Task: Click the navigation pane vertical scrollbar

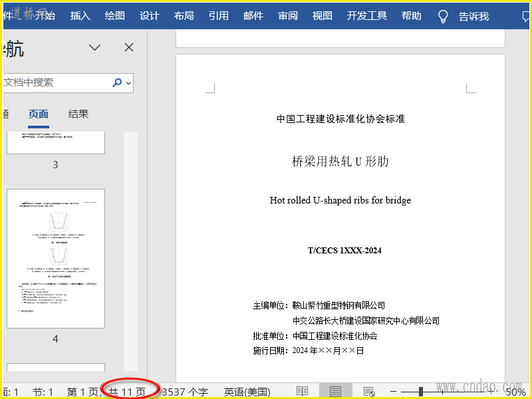Action: point(130,251)
